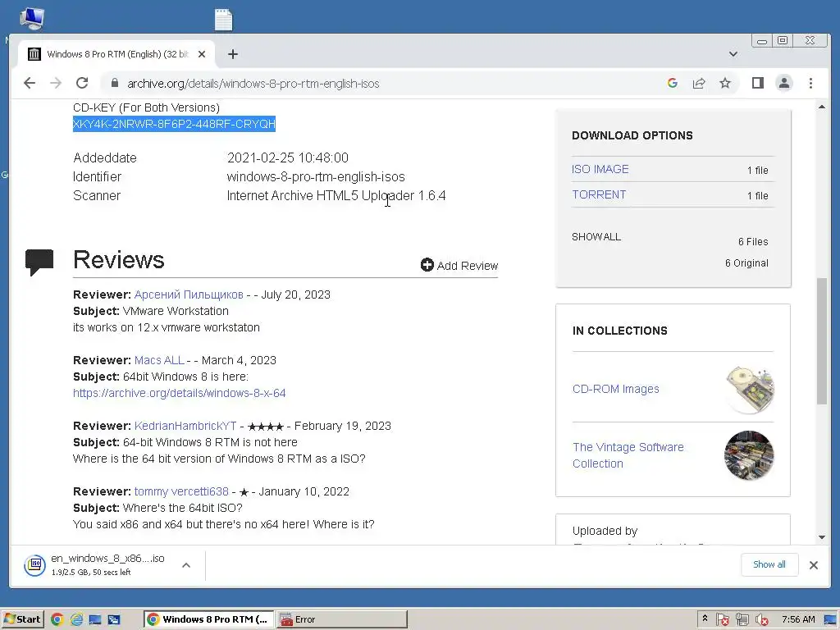Click the Reviews heading
840x630 pixels.
click(x=118, y=260)
